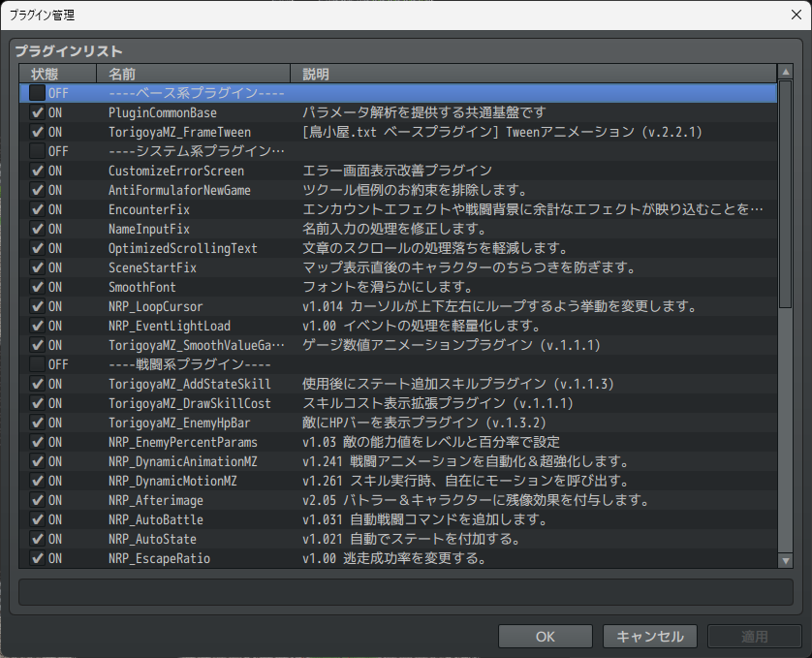
Task: Click description ツクール恒例のお約束を排除します。
Action: (x=415, y=190)
